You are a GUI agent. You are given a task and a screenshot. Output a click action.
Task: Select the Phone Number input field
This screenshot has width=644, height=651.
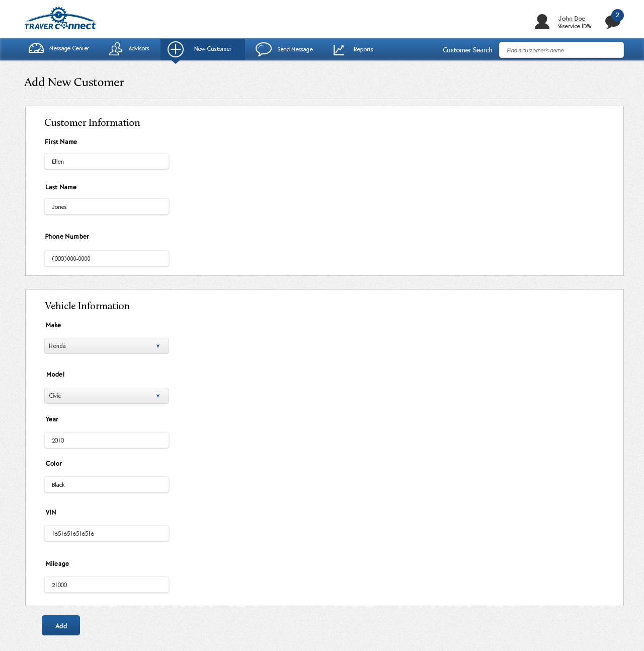point(107,259)
